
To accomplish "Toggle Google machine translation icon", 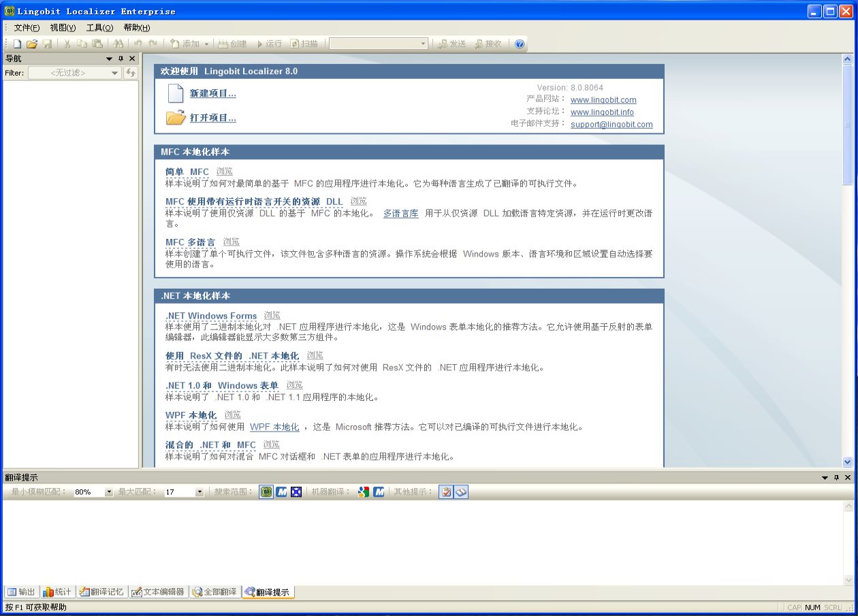I will pos(364,491).
